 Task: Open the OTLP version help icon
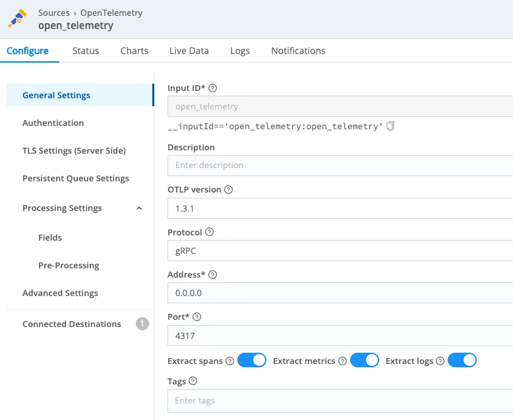228,190
